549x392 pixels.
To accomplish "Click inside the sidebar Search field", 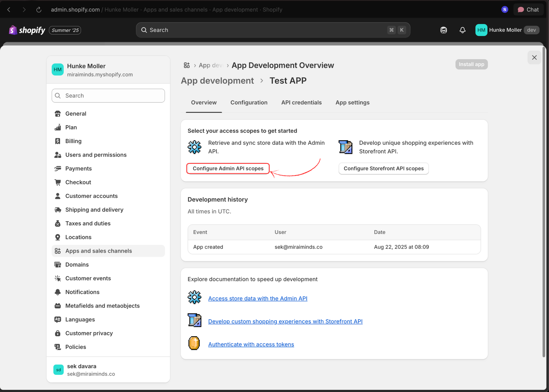I will pyautogui.click(x=108, y=95).
